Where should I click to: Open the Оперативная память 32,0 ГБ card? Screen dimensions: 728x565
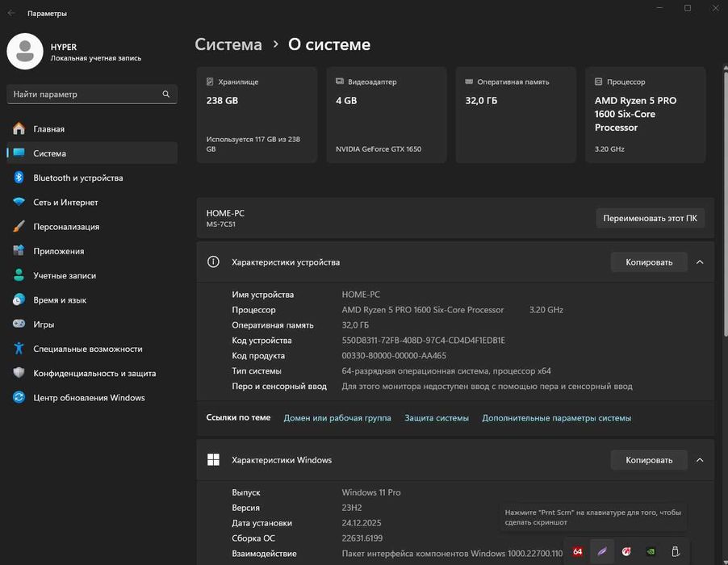(516, 115)
